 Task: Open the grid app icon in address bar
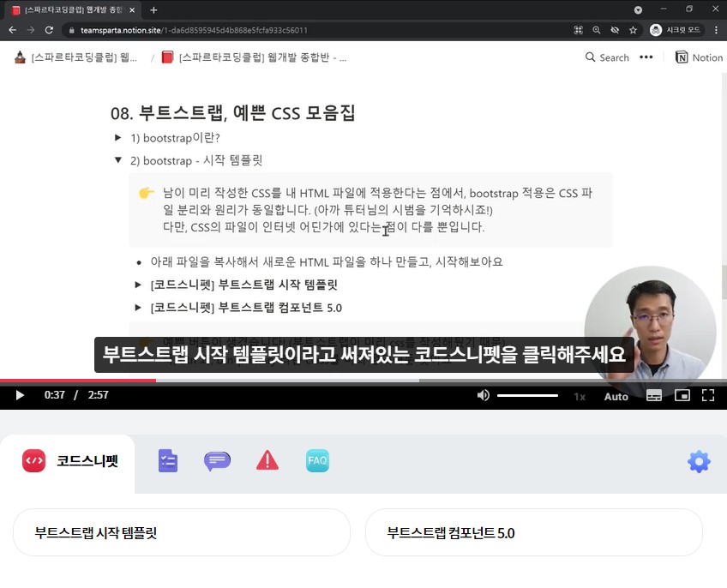578,30
